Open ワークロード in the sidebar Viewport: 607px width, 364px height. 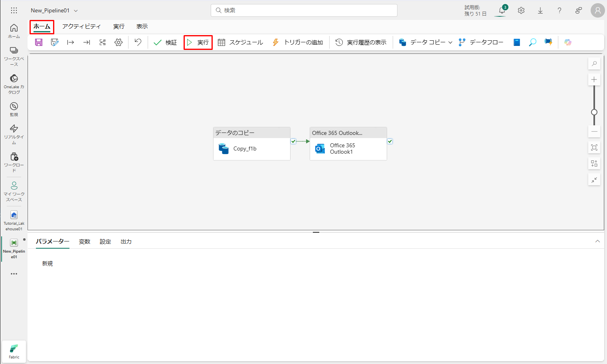pos(14,162)
